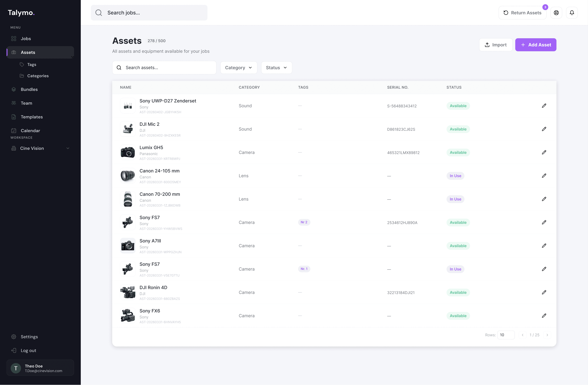Click the edit pencil for Sony A7III
Screen dimensions: 588x385
click(x=544, y=246)
